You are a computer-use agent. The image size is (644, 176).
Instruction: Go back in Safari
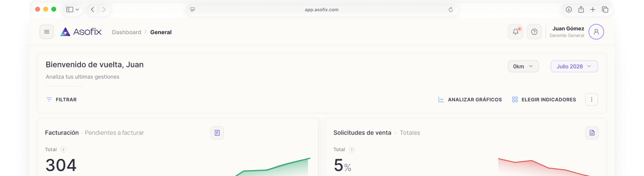[92, 9]
